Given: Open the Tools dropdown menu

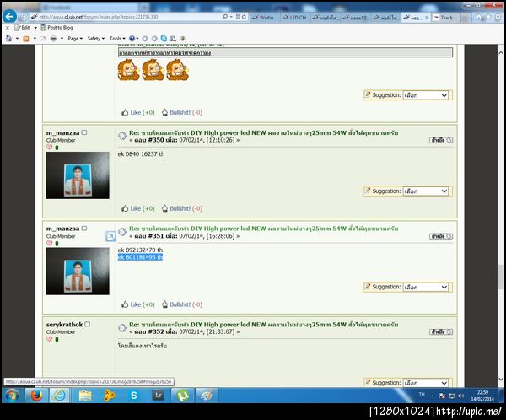Looking at the screenshot, I should (117, 39).
